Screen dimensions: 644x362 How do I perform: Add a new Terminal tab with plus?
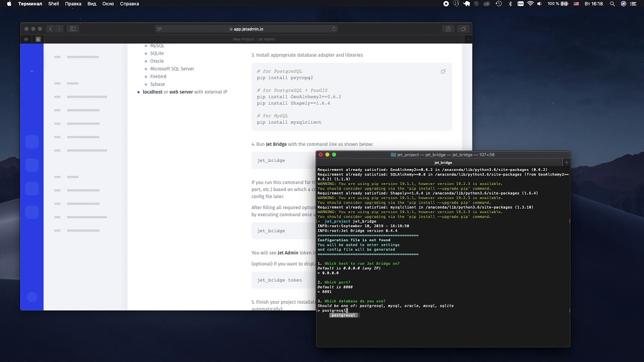click(567, 162)
